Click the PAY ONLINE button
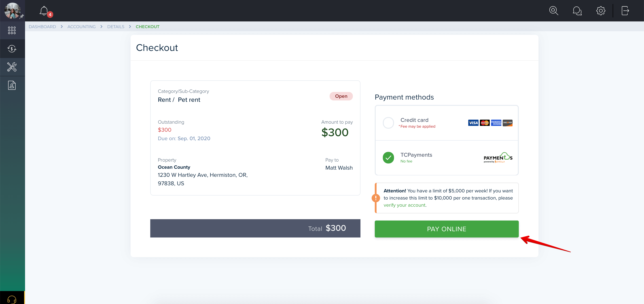The image size is (644, 304). click(x=447, y=229)
